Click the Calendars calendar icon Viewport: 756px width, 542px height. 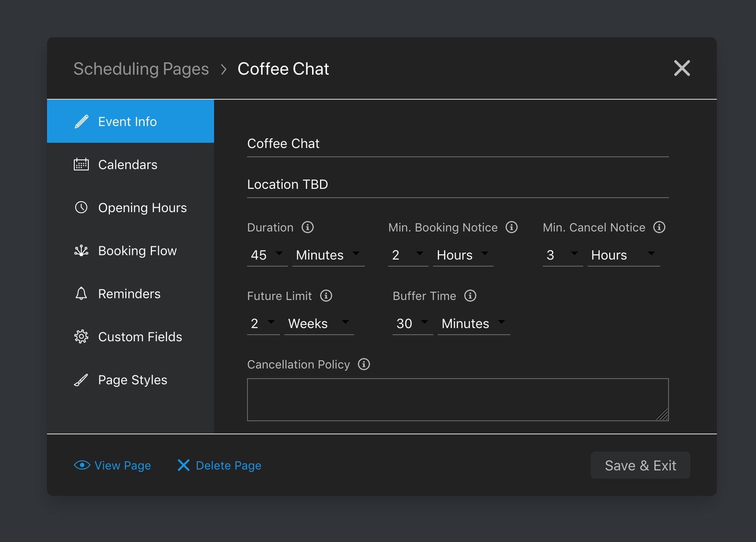tap(81, 164)
